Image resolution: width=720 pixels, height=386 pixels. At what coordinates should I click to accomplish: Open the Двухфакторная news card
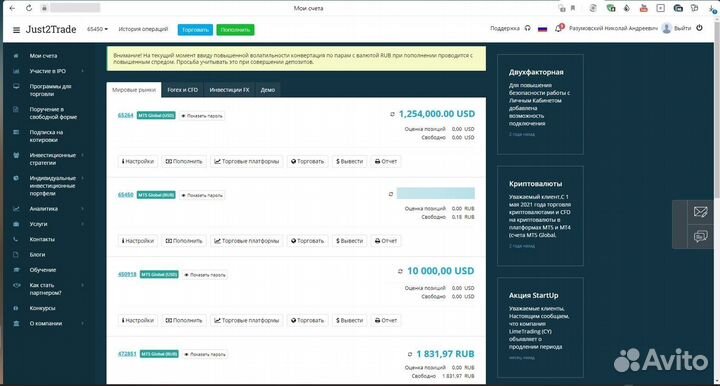tap(540, 104)
